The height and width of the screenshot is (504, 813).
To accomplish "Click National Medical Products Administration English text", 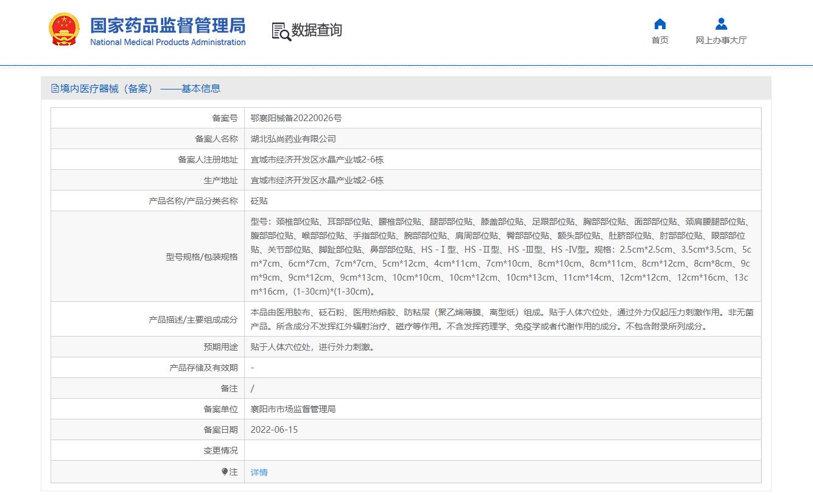I will pyautogui.click(x=167, y=43).
